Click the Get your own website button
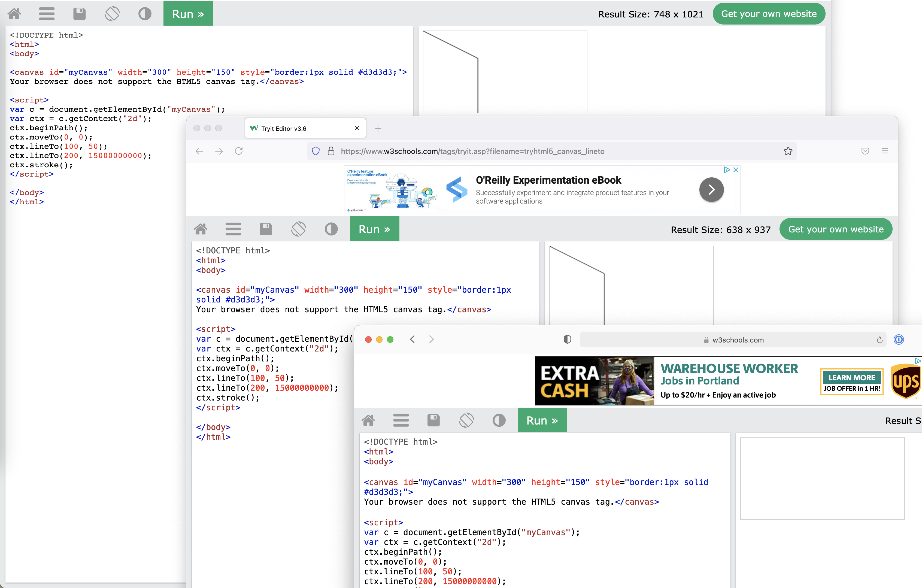Viewport: 922px width, 588px height. pyautogui.click(x=769, y=13)
